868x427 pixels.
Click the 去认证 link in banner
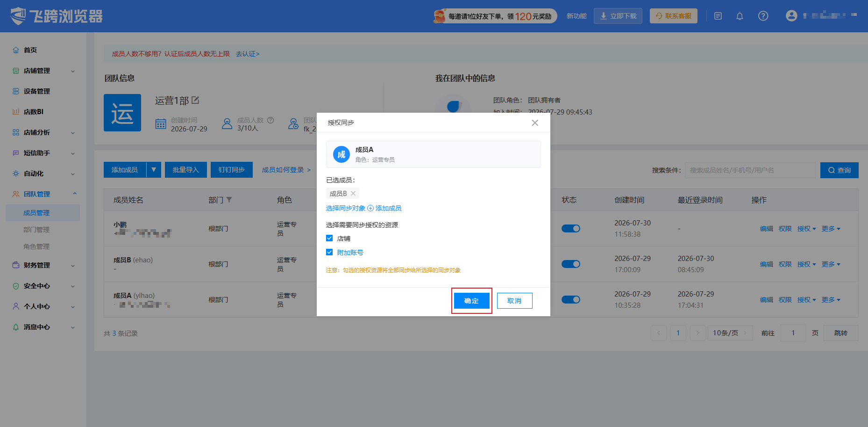(x=248, y=54)
